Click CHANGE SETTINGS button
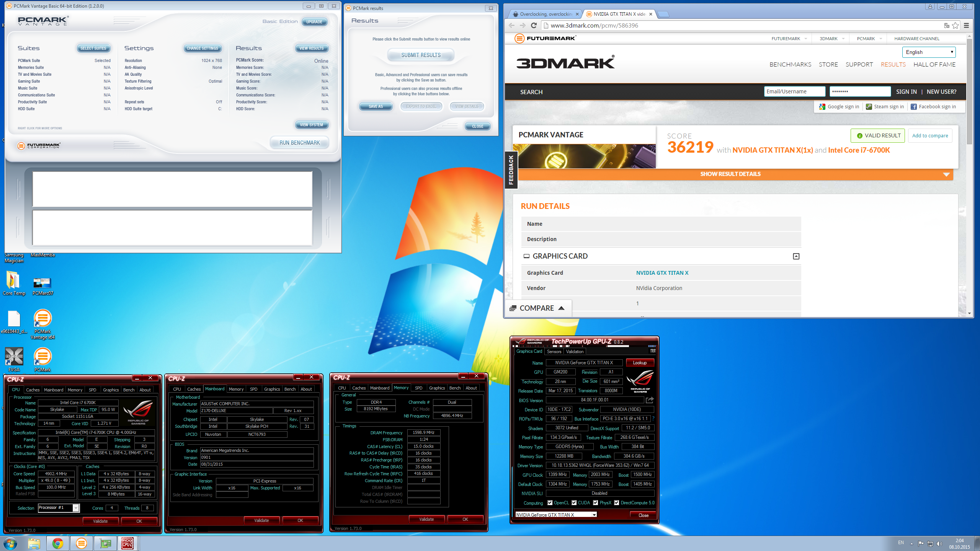 coord(203,48)
